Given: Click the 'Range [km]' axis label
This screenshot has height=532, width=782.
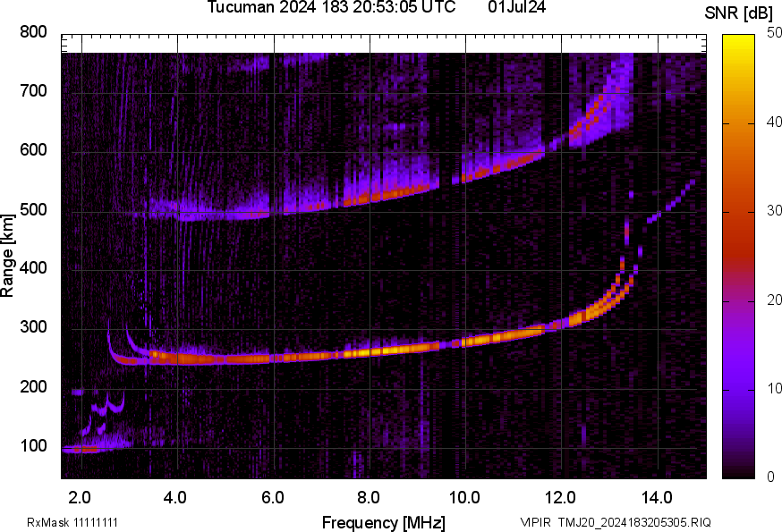Looking at the screenshot, I should click(7, 256).
